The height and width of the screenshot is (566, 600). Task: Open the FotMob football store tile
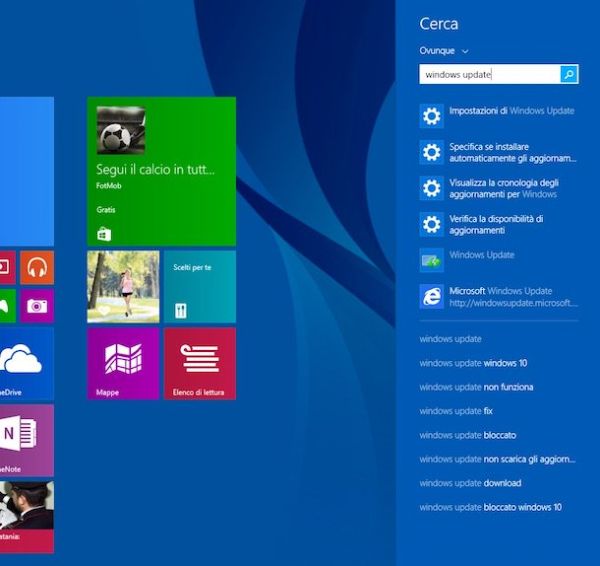[161, 171]
